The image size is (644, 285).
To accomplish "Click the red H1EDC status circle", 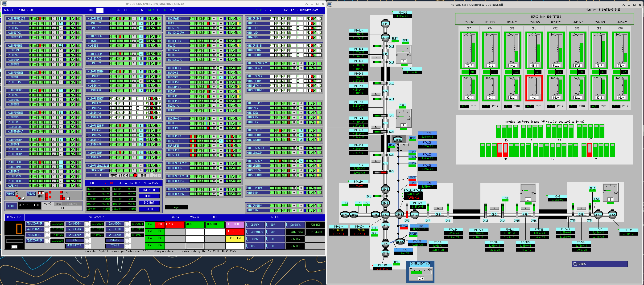I will coord(135,175).
